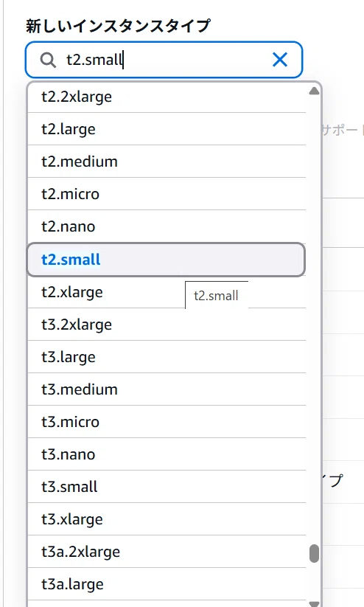
Task: Click the dropdown scrollbar thumb
Action: (x=314, y=553)
